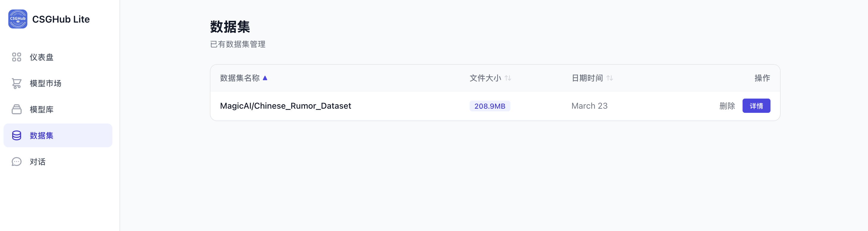This screenshot has width=868, height=231.
Task: Go to 模型市场 page
Action: point(45,83)
